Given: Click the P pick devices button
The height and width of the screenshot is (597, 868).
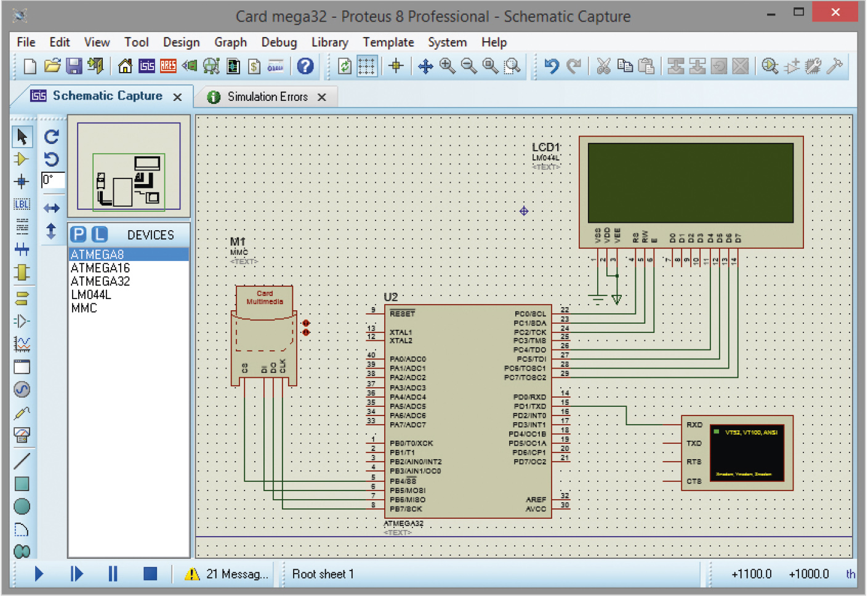Looking at the screenshot, I should pos(78,234).
